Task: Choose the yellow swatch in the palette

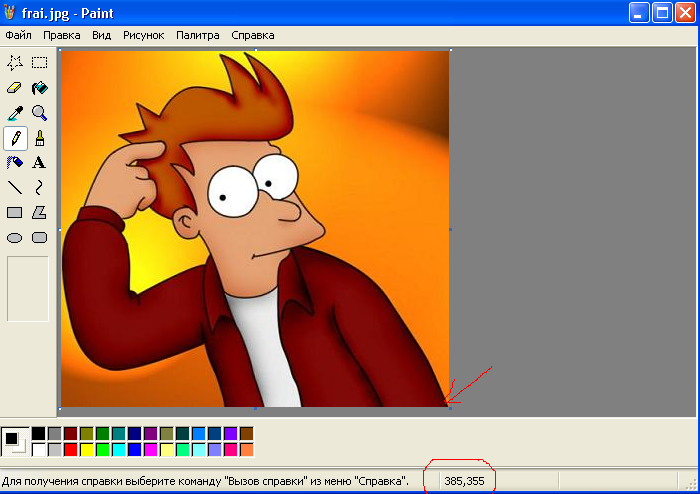Action: tap(86, 450)
